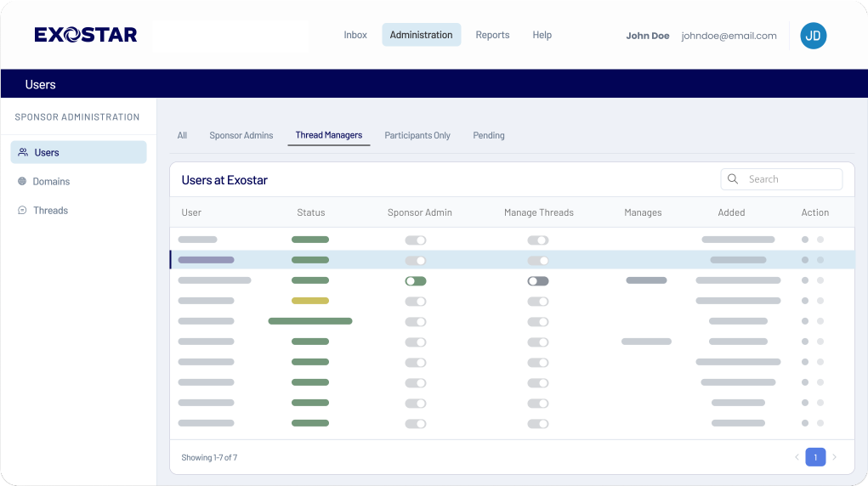Screen dimensions: 868x486
Task: Click the User column header
Action: (x=191, y=212)
